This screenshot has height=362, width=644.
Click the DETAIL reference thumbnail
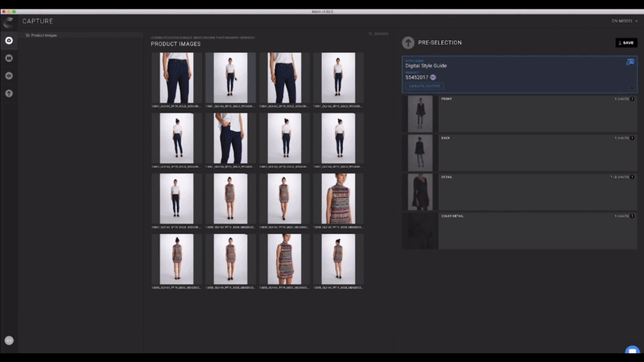click(x=419, y=191)
